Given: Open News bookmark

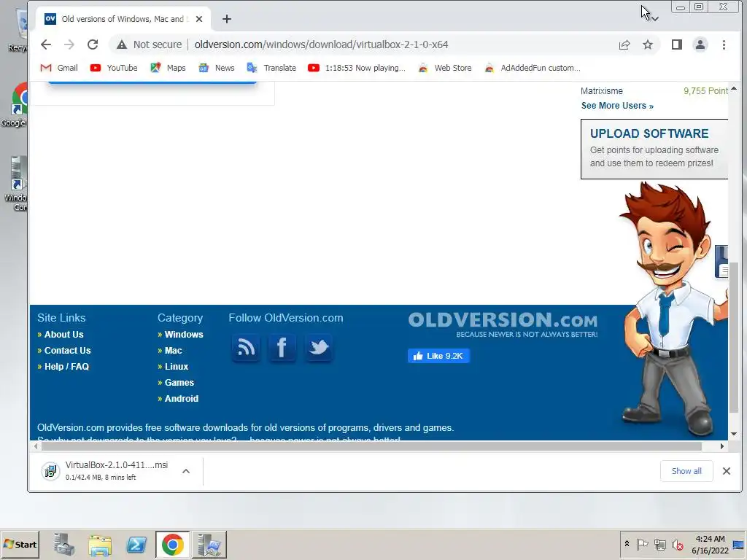Looking at the screenshot, I should [216, 68].
